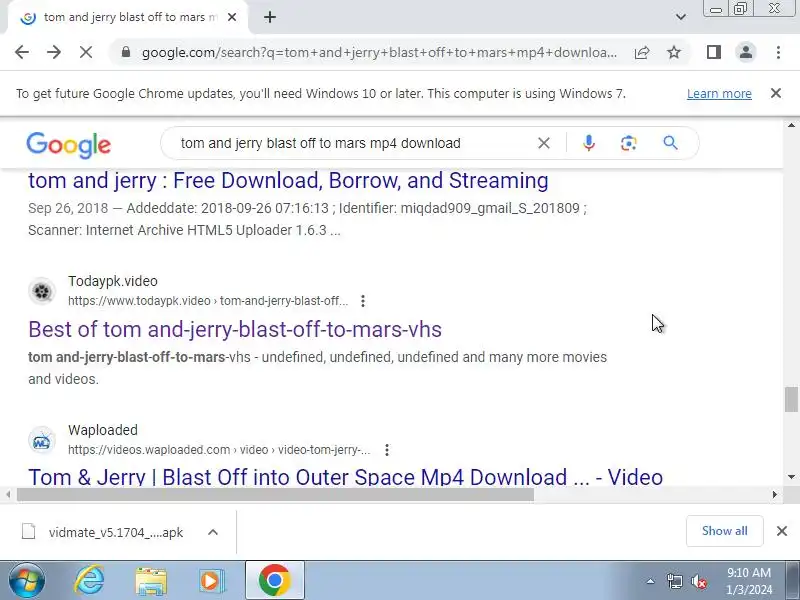Search by image with Google Lens
Viewport: 800px width, 600px height.
(x=629, y=143)
